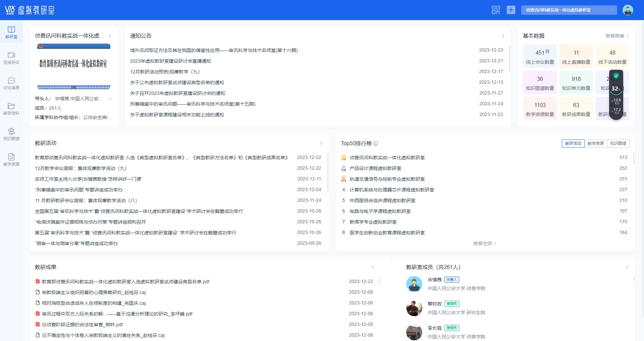Click PDF icon of 教育部侦查讯问科教实战 file
The height and width of the screenshot is (341, 644).
(38, 281)
